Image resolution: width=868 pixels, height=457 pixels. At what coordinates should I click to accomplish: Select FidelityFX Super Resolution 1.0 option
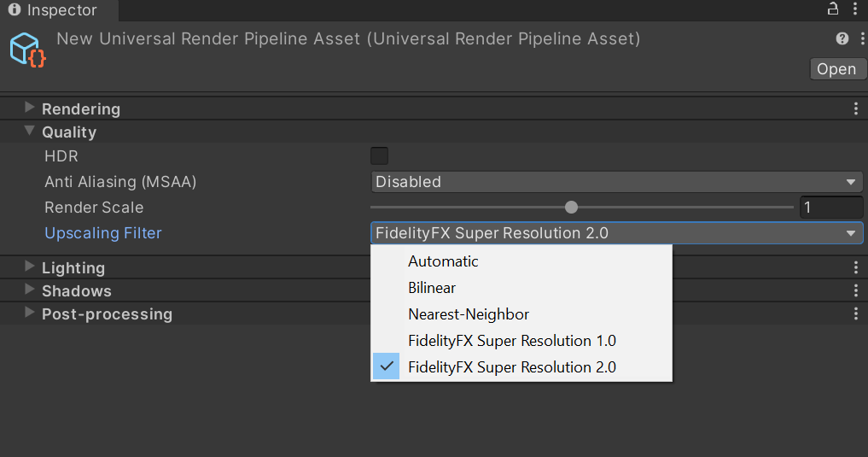[511, 341]
